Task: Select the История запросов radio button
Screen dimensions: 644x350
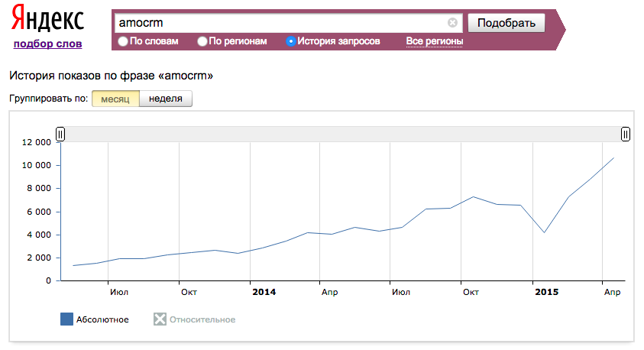Action: tap(290, 41)
